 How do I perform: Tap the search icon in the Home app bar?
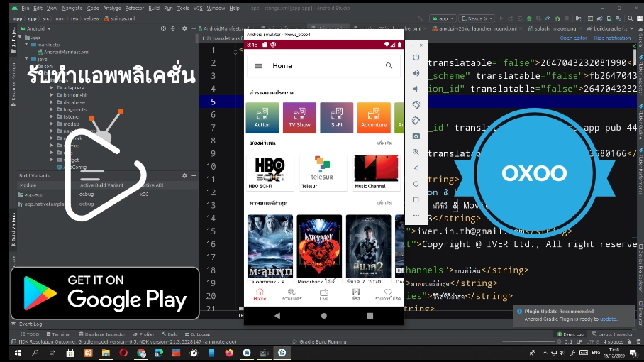point(389,66)
